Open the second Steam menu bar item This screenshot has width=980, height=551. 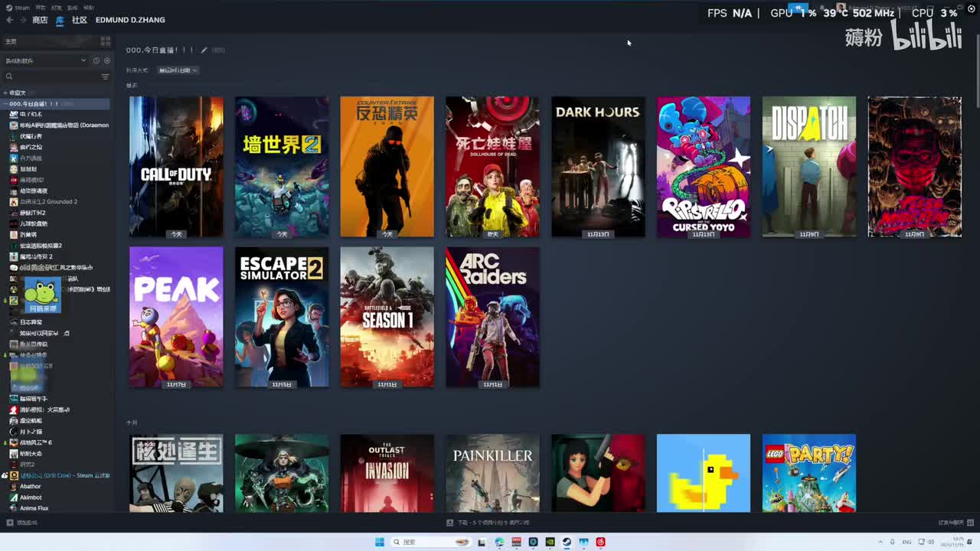[39, 8]
